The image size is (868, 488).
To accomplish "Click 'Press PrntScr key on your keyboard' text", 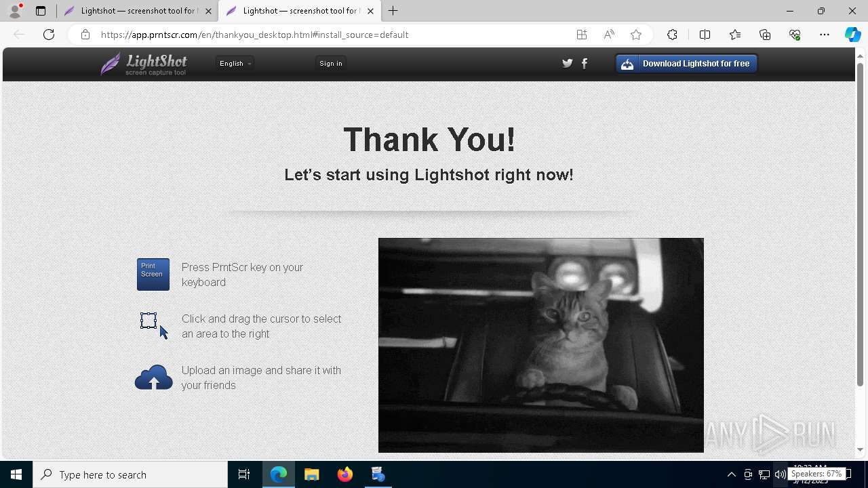I will pos(242,274).
